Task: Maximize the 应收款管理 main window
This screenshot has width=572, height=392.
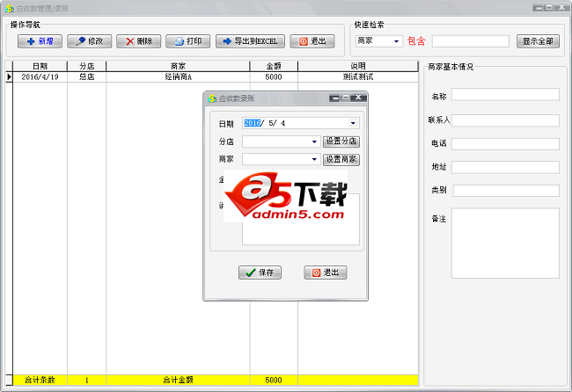Action: [x=548, y=8]
